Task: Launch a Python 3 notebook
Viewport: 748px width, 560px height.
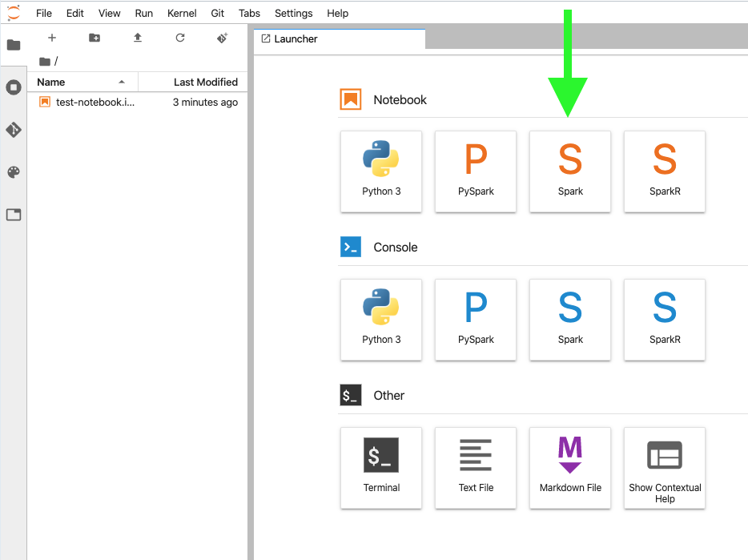Action: point(381,171)
